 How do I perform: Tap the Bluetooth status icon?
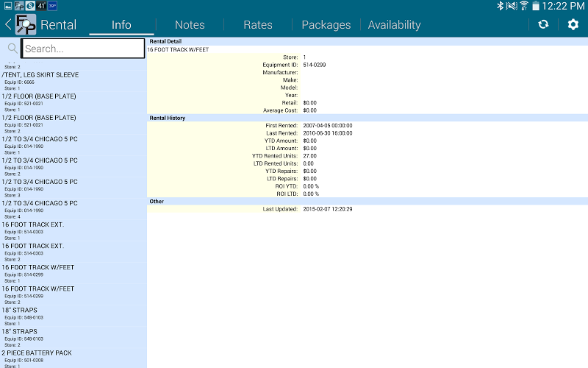(500, 6)
